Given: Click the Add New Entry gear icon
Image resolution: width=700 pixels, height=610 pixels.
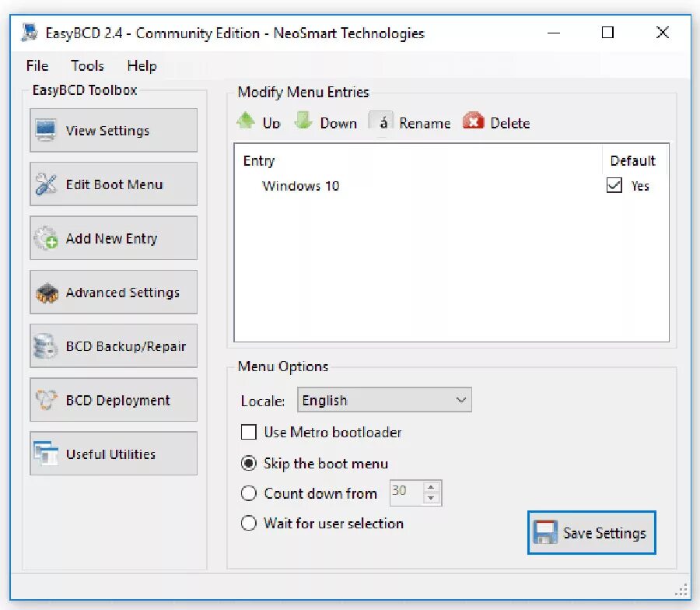Looking at the screenshot, I should point(46,238).
